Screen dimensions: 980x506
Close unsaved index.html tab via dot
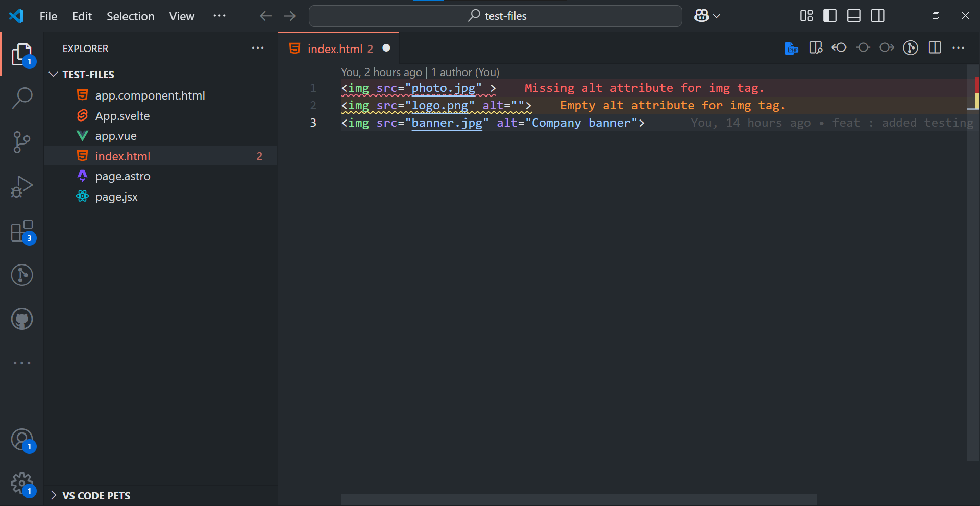386,48
